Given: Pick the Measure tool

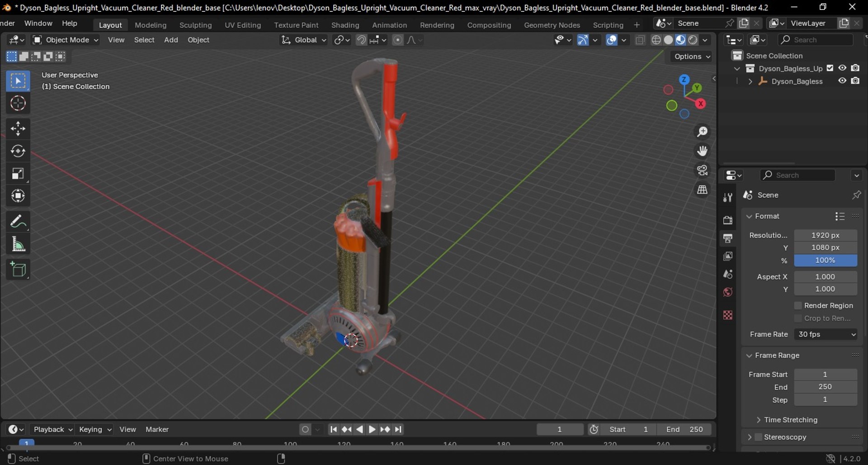Looking at the screenshot, I should coord(18,244).
